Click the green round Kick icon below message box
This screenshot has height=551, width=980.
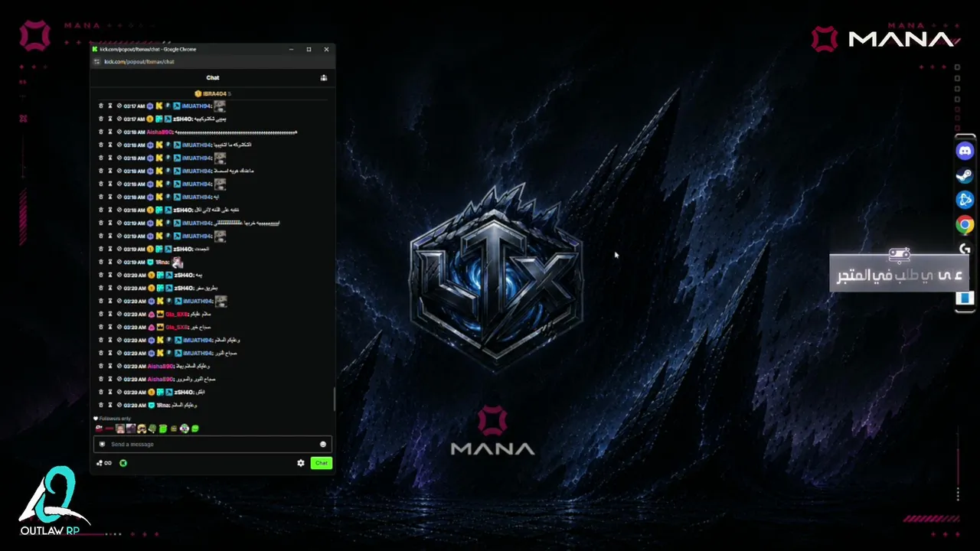123,463
